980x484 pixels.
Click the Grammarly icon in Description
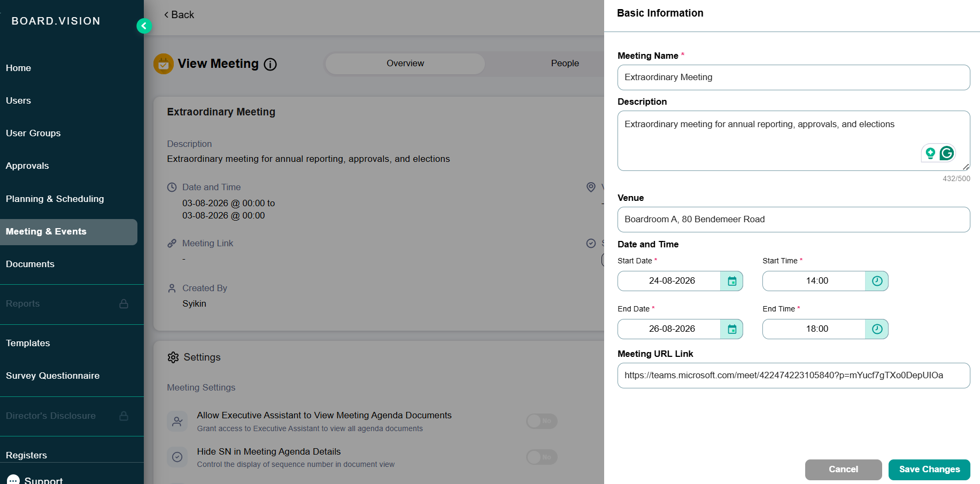click(947, 153)
